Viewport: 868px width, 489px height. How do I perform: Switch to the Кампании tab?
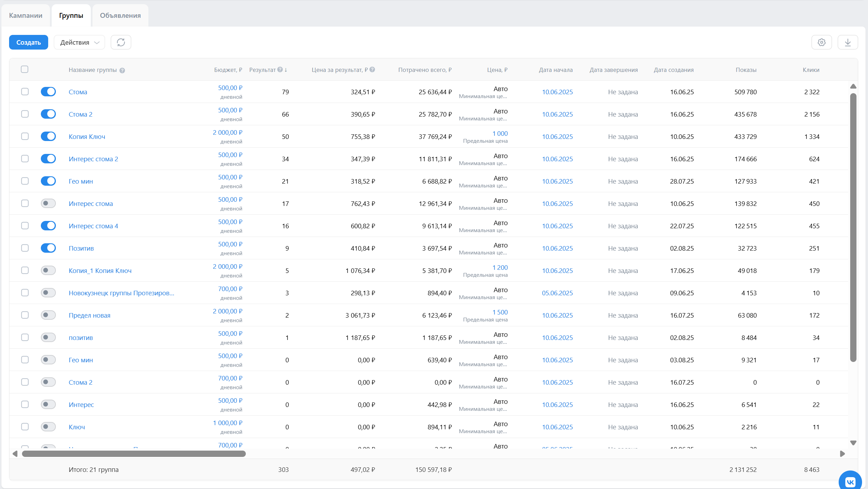tap(25, 15)
